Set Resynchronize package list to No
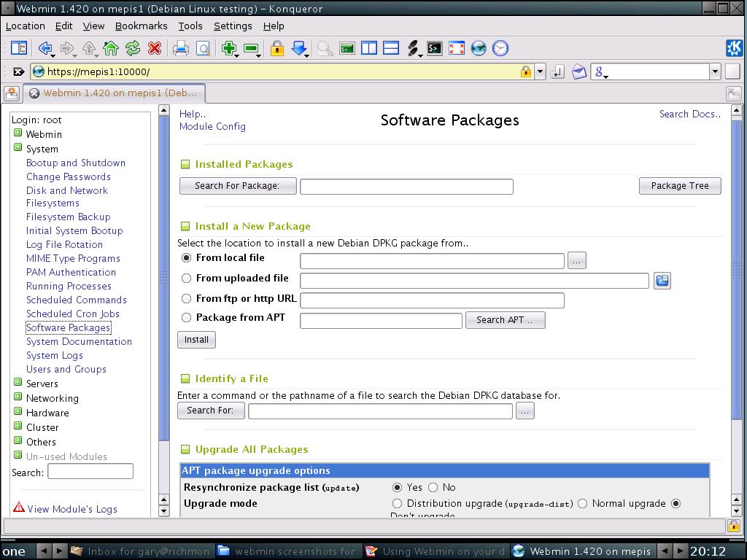The image size is (747, 560). pyautogui.click(x=433, y=487)
